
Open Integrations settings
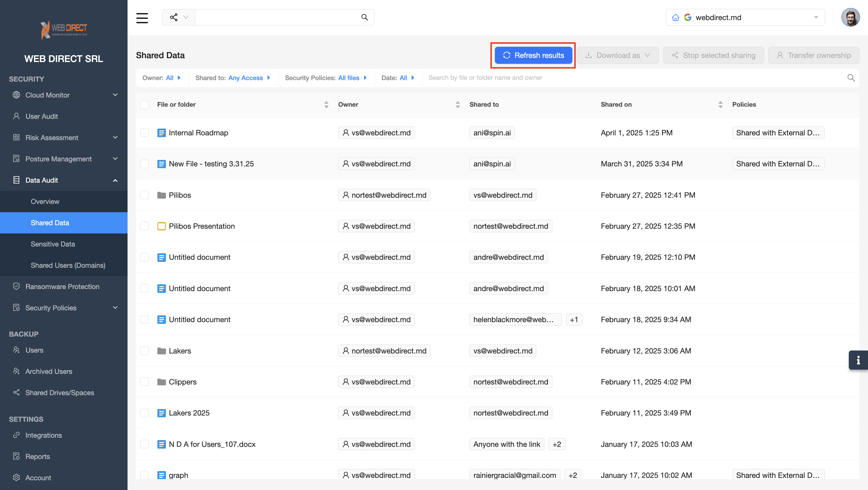point(64,435)
